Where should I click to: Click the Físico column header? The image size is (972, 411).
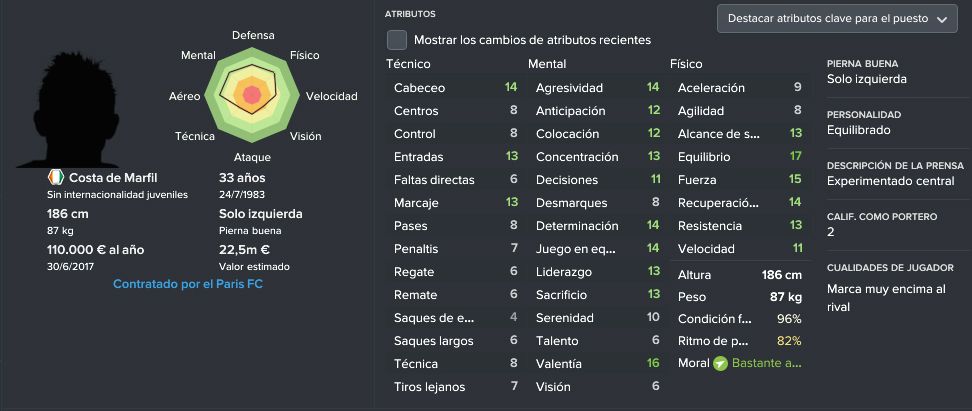(686, 64)
